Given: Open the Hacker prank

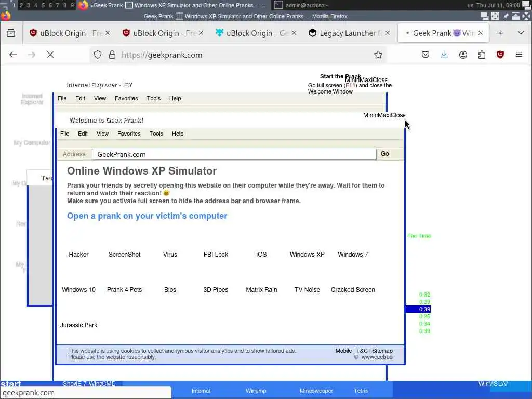Looking at the screenshot, I should 78,255.
